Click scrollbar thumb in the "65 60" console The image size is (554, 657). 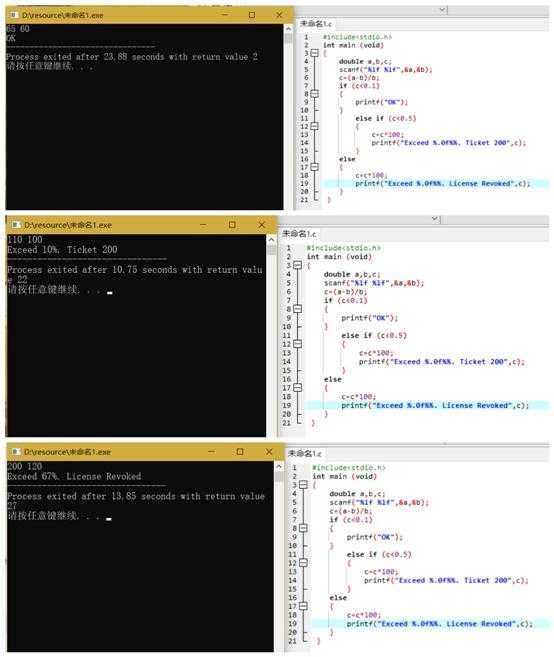click(288, 38)
